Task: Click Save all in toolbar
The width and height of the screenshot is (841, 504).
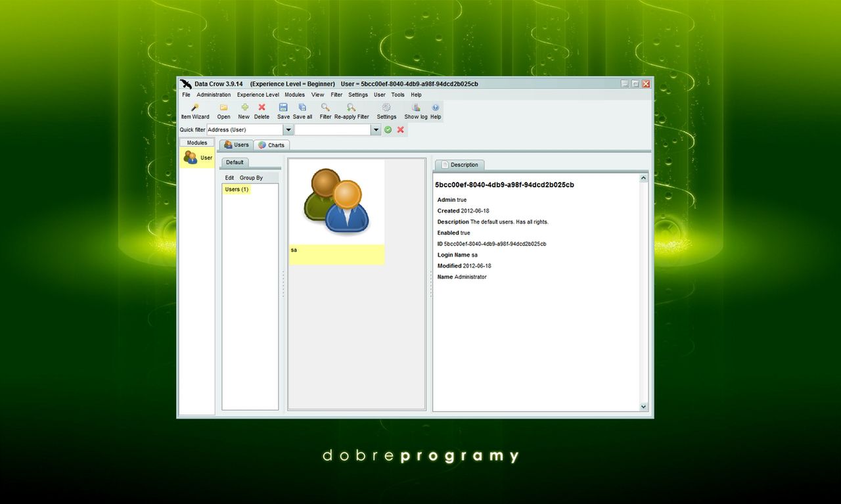Action: coord(302,111)
